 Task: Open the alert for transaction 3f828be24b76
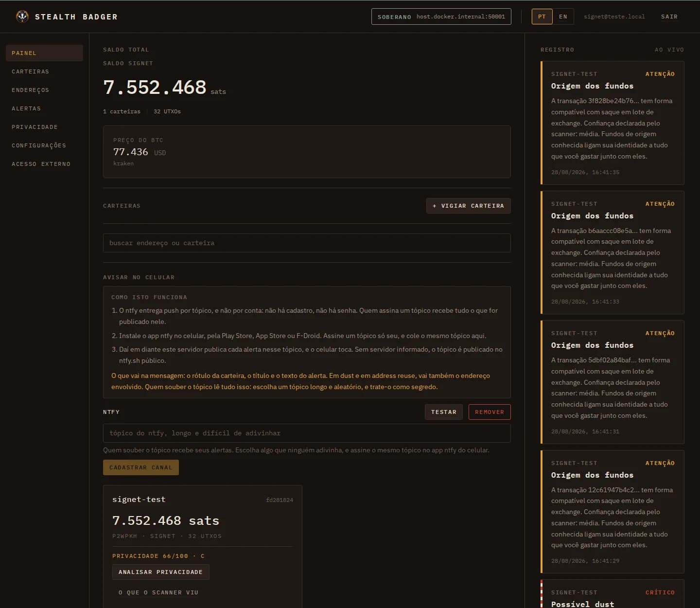click(x=612, y=123)
